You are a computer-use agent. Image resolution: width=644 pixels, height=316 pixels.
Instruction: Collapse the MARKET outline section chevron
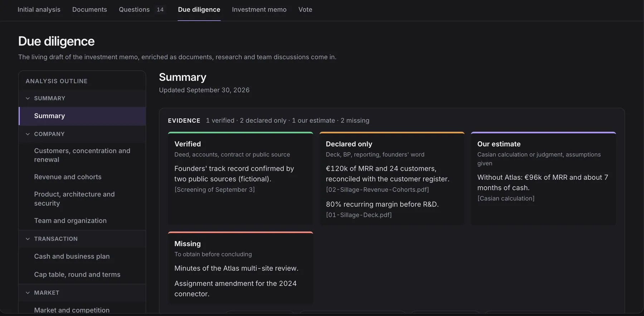(28, 293)
